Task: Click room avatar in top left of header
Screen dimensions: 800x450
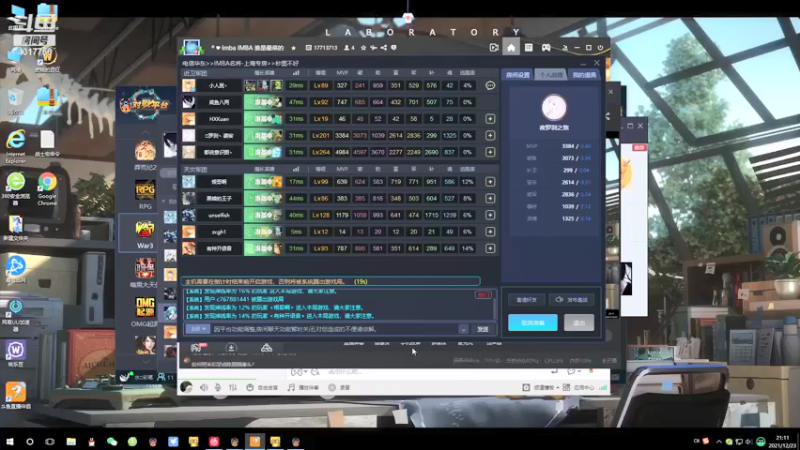Action: 192,47
